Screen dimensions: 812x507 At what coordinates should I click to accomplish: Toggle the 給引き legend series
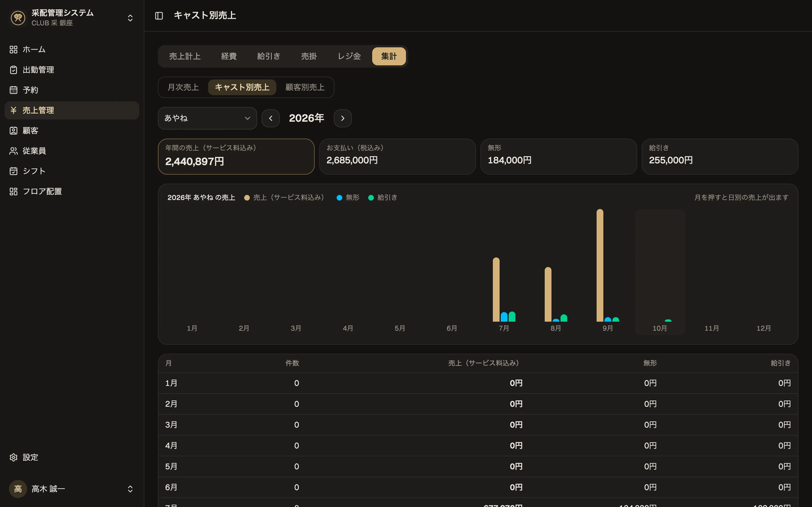coord(383,197)
